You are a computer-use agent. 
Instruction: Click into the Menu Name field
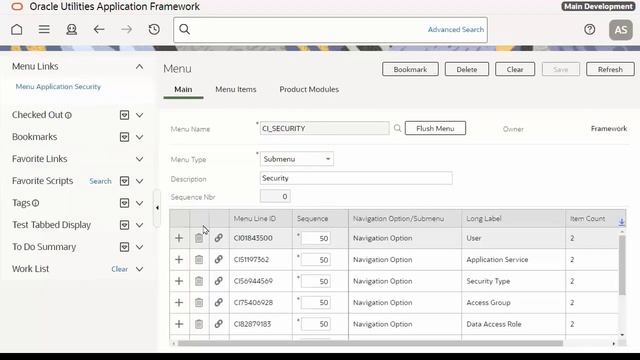pos(324,129)
